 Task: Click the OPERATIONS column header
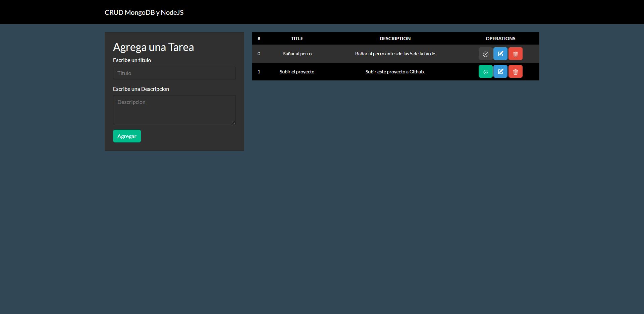click(500, 39)
